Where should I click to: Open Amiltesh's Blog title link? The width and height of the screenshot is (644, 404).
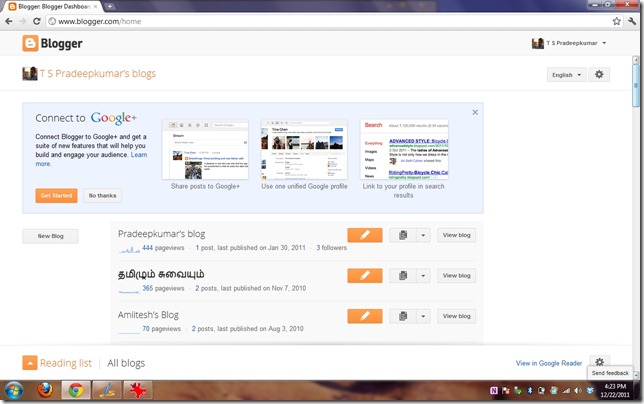[x=148, y=315]
